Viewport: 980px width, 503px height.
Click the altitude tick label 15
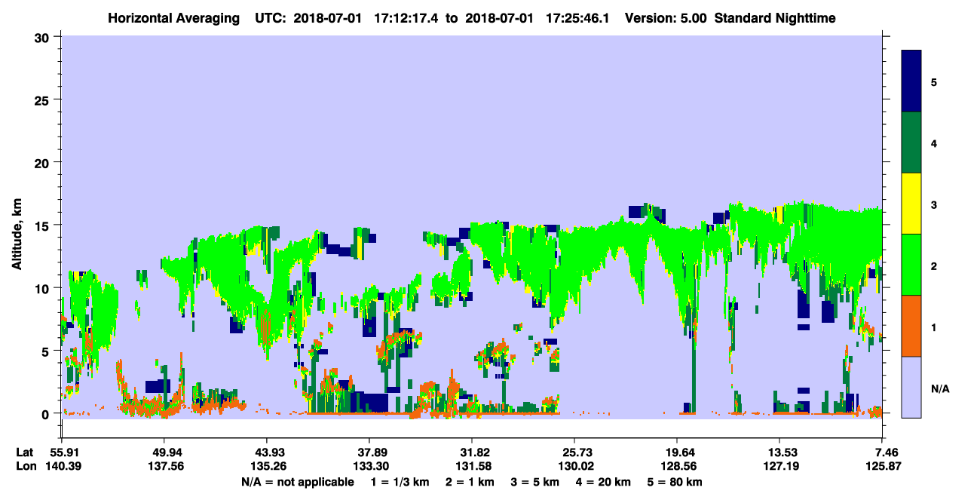point(44,225)
